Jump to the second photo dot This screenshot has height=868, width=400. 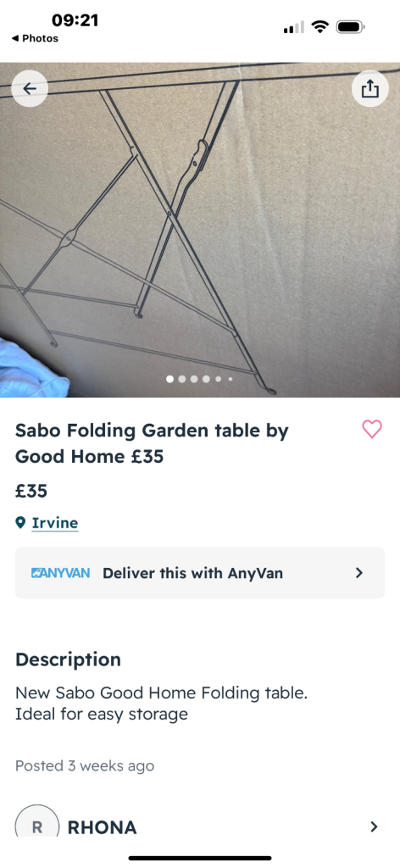click(182, 379)
